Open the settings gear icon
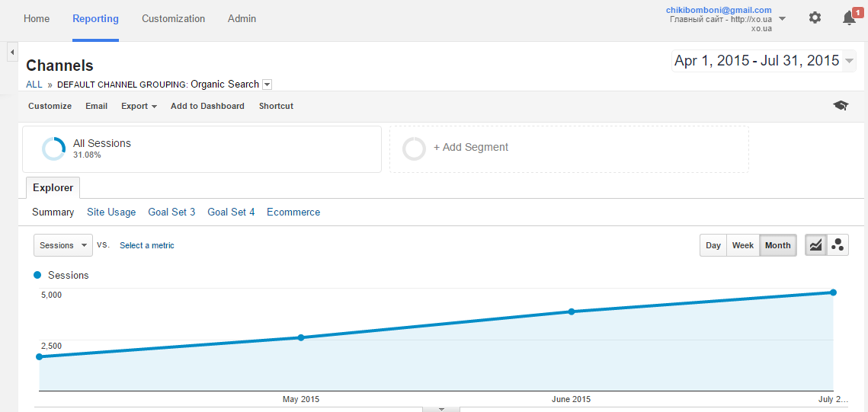This screenshot has height=412, width=868. pyautogui.click(x=815, y=18)
